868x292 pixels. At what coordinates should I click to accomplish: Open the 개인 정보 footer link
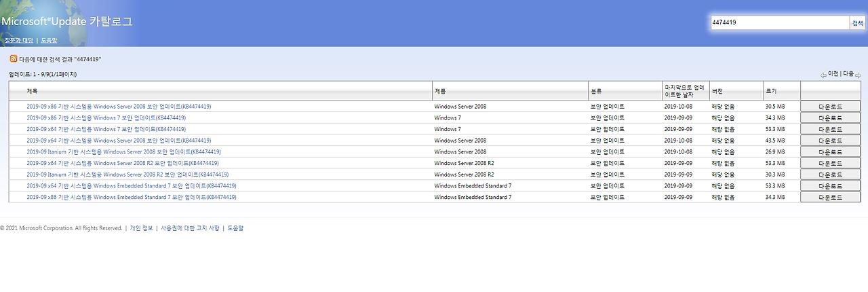coord(141,228)
